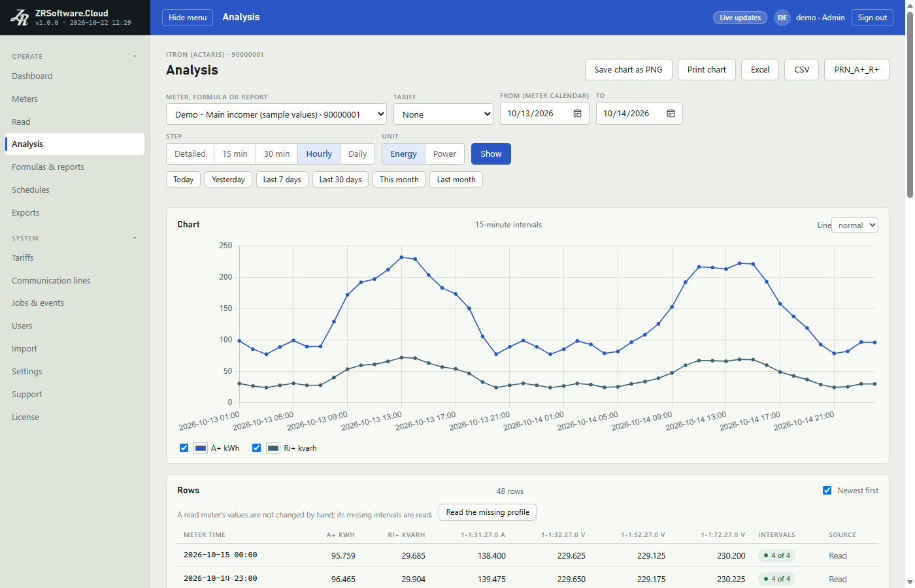Open the meter, formula or report dropdown
The width and height of the screenshot is (915, 588).
click(x=276, y=114)
